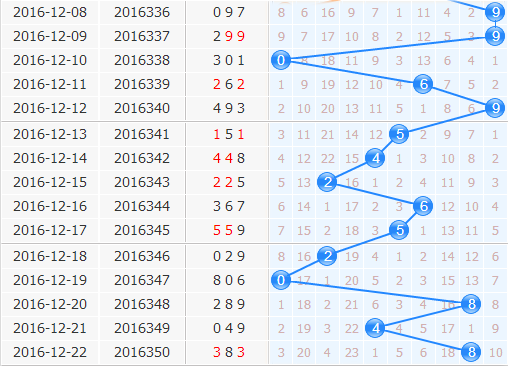Select blue ball 5 in row 2016341
The width and height of the screenshot is (508, 366).
(399, 134)
